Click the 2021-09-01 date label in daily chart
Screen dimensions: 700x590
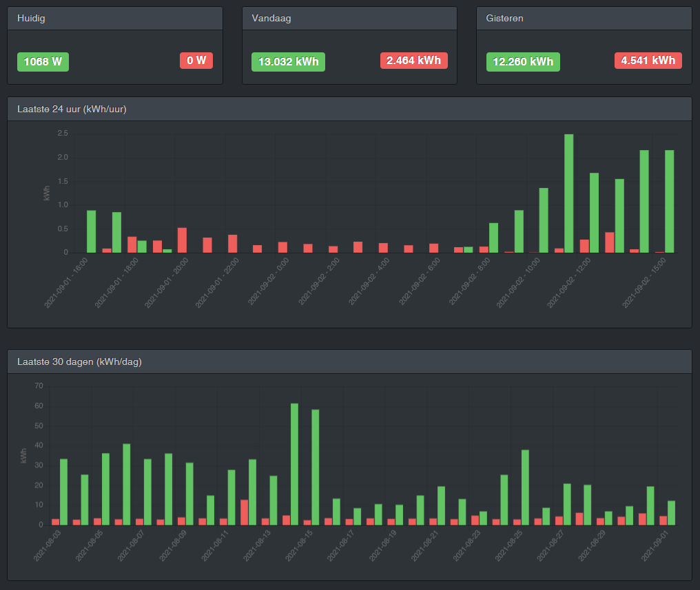click(x=655, y=546)
